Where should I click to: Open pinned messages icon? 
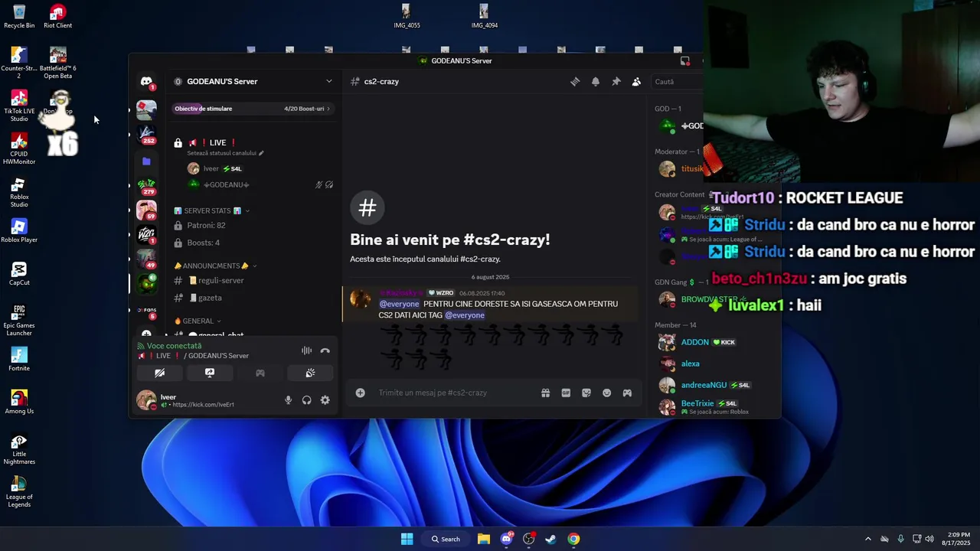pyautogui.click(x=616, y=82)
